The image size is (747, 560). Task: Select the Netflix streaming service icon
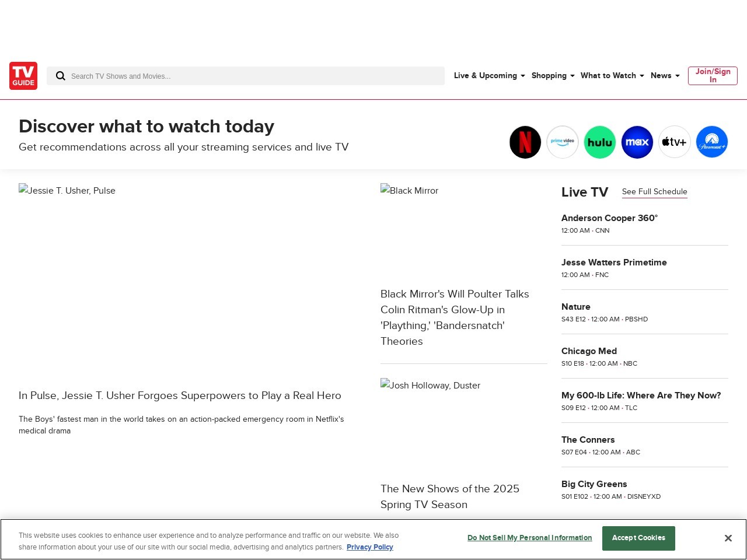tap(525, 142)
